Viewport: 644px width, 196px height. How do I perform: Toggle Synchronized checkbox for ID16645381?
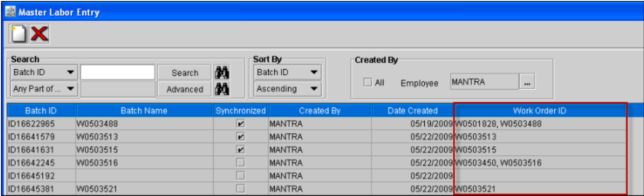(x=241, y=189)
